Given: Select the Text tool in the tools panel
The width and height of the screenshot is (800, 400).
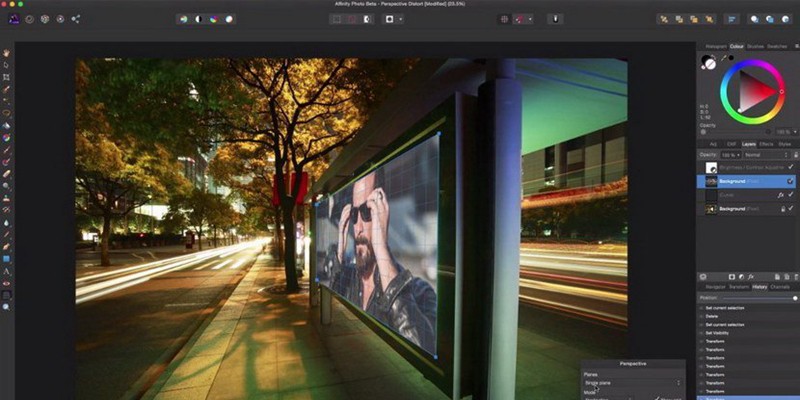Looking at the screenshot, I should click(x=6, y=271).
